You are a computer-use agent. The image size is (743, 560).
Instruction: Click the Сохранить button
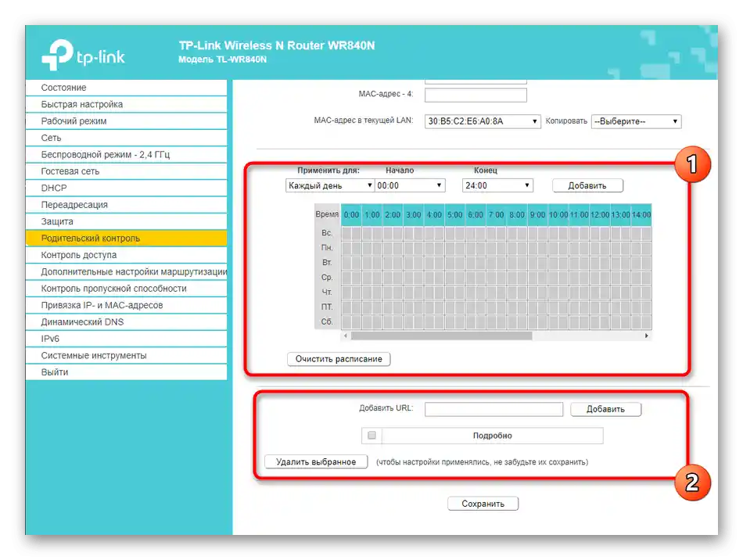tap(483, 504)
